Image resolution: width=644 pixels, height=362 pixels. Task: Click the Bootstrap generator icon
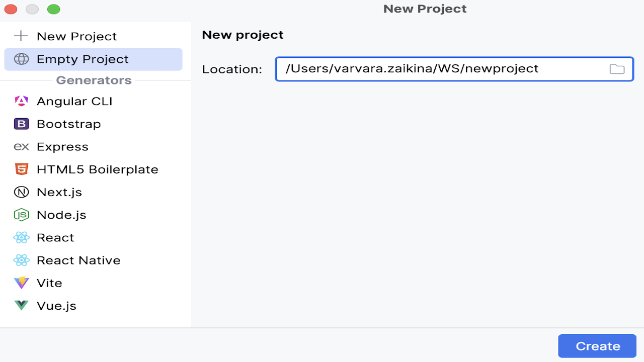pyautogui.click(x=21, y=124)
